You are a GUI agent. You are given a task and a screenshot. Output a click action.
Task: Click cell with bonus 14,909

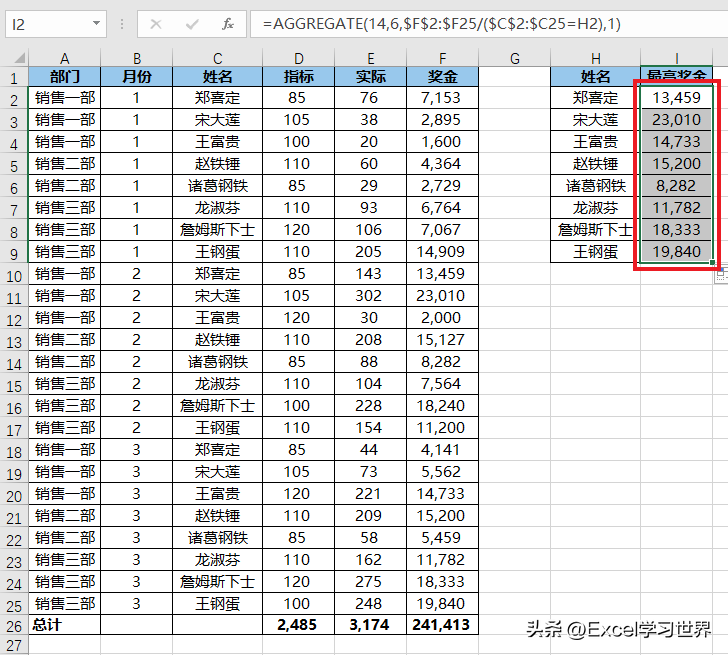tap(442, 252)
